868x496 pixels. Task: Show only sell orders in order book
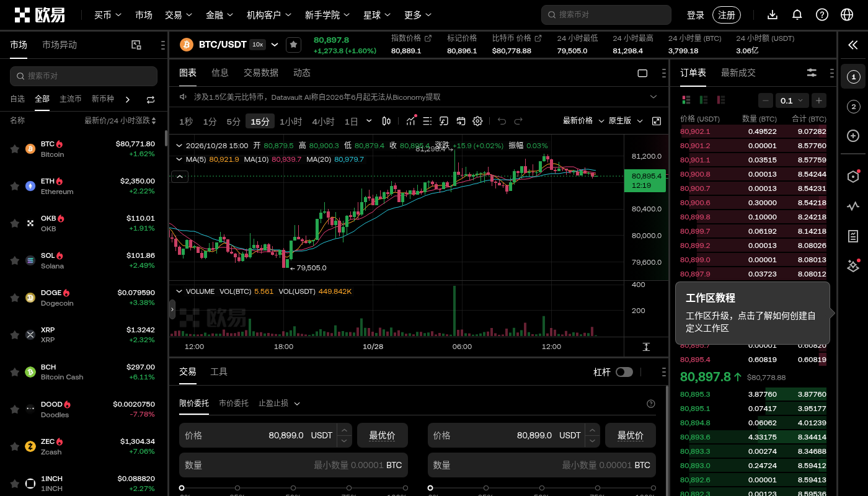721,100
